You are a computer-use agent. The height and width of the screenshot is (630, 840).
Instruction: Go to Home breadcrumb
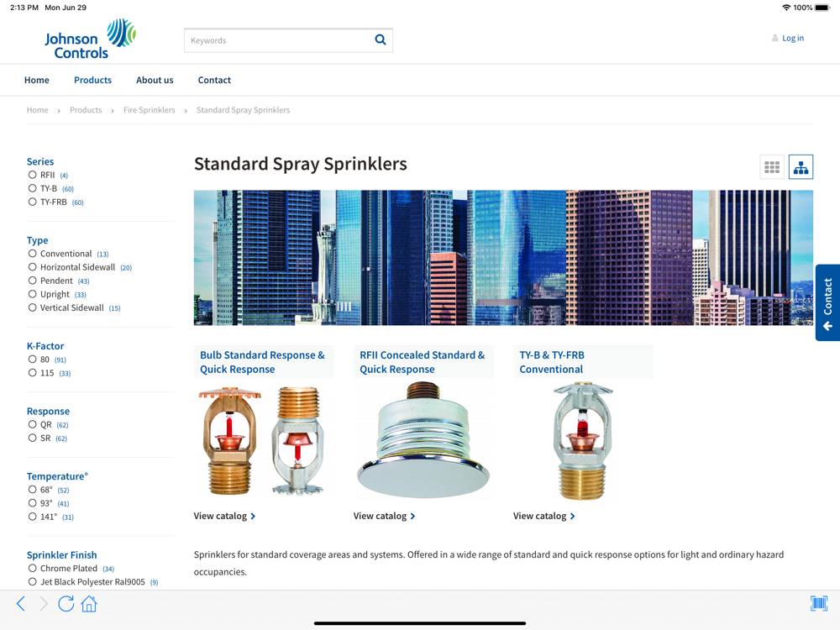point(38,110)
